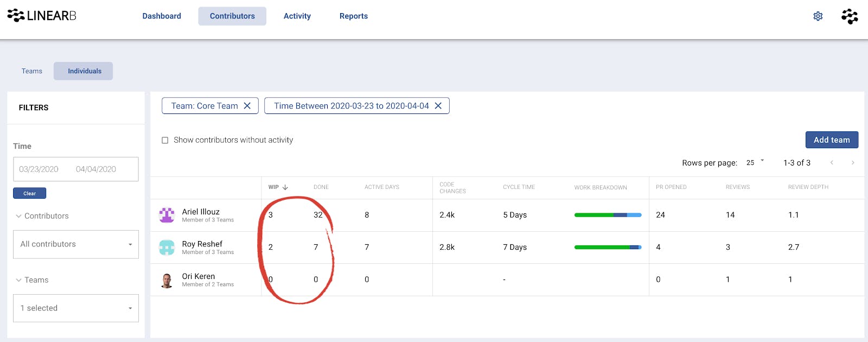
Task: Click the LinearB logo
Action: coord(42,16)
